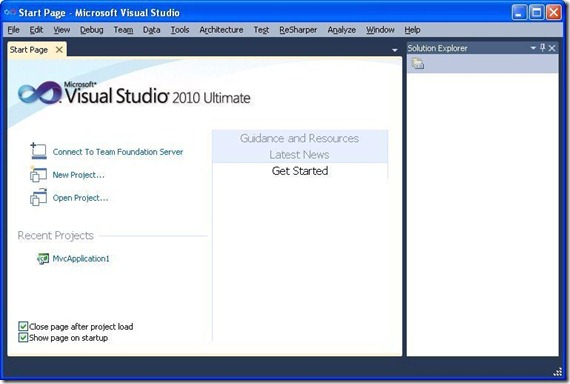Open the Architecture menu
Screen dimensions: 570x384
coord(221,30)
